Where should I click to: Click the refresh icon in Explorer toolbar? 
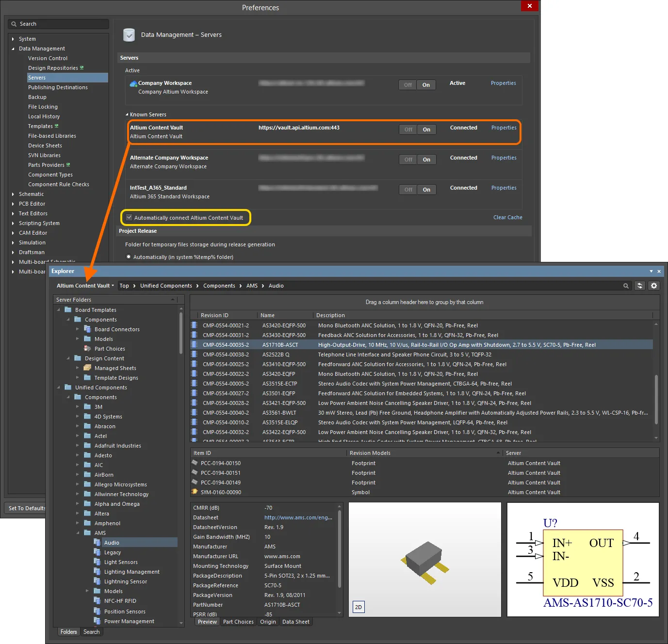click(x=640, y=286)
